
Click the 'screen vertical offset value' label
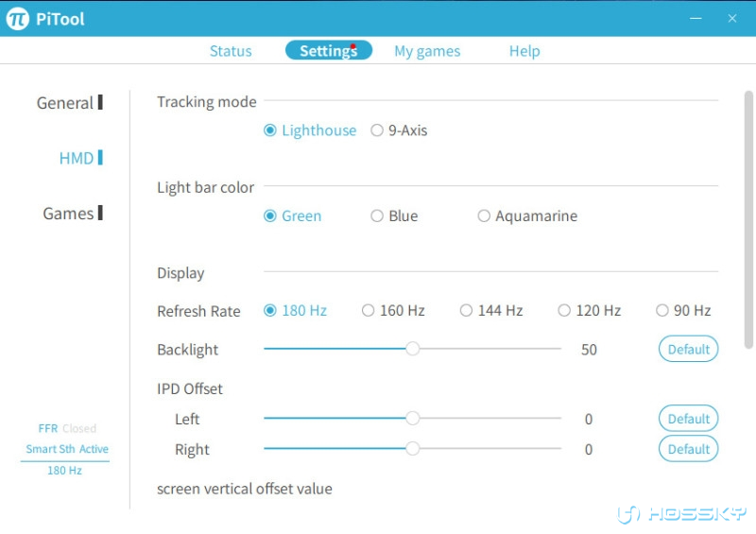coord(245,489)
